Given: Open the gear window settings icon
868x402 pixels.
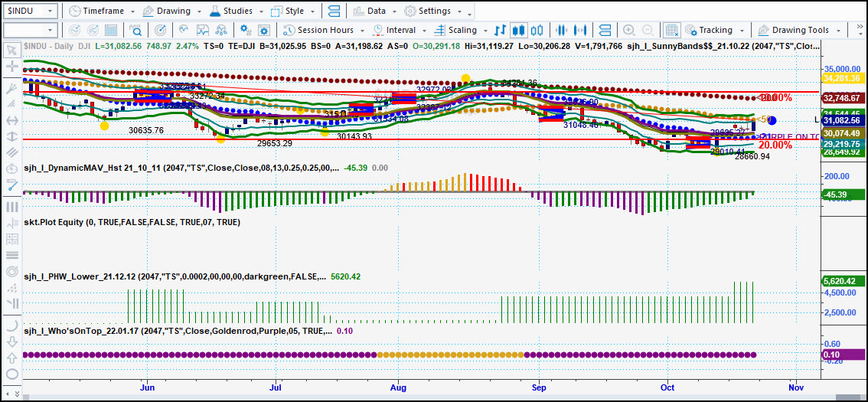Looking at the screenshot, I should click(x=264, y=30).
